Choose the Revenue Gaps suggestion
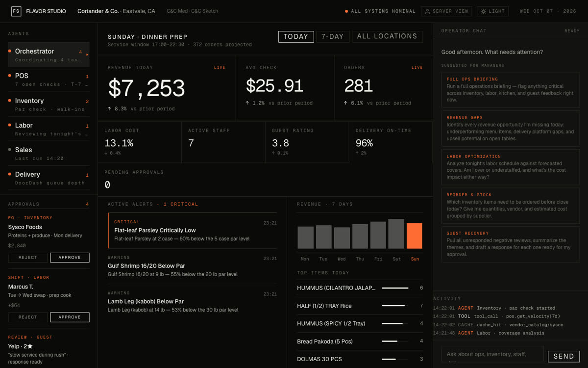Image resolution: width=588 pixels, height=368 pixels. 511,128
